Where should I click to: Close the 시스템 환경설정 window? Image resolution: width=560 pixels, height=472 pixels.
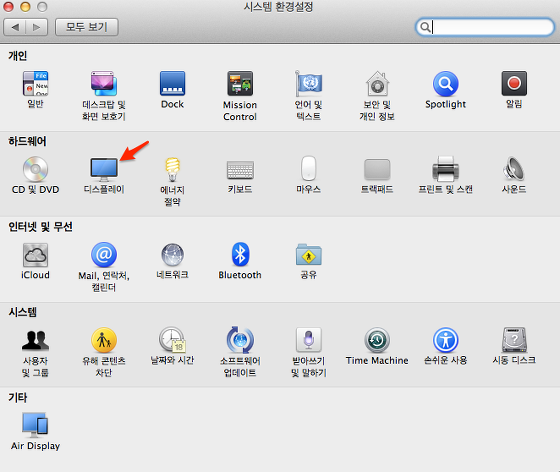coord(8,6)
